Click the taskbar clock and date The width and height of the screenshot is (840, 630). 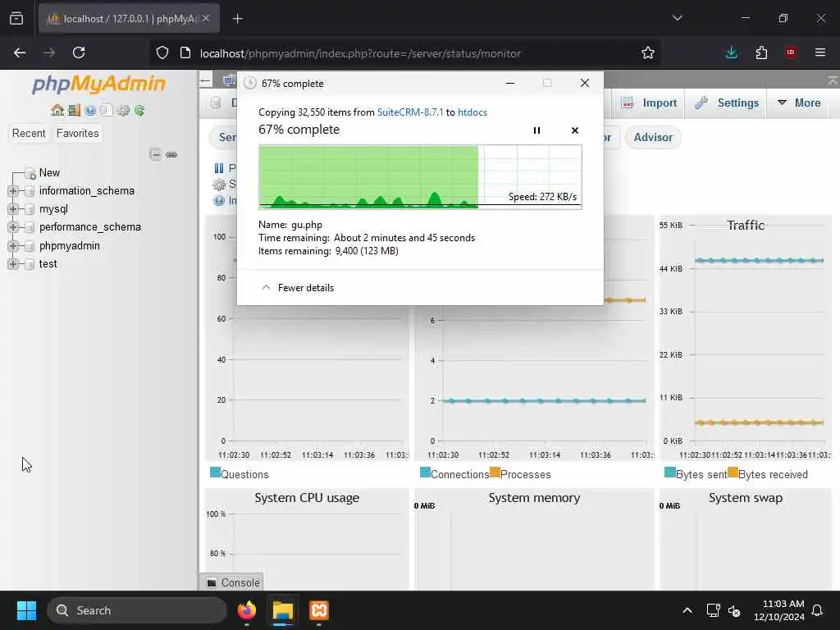pos(779,610)
